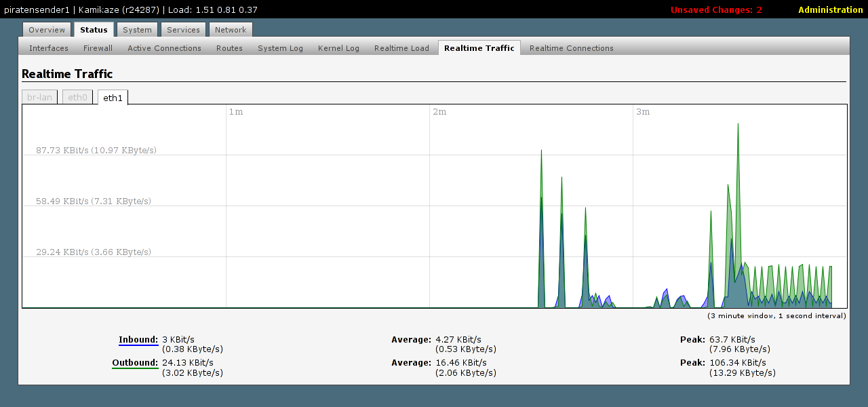Show the System Log
The image size is (868, 407).
(280, 48)
